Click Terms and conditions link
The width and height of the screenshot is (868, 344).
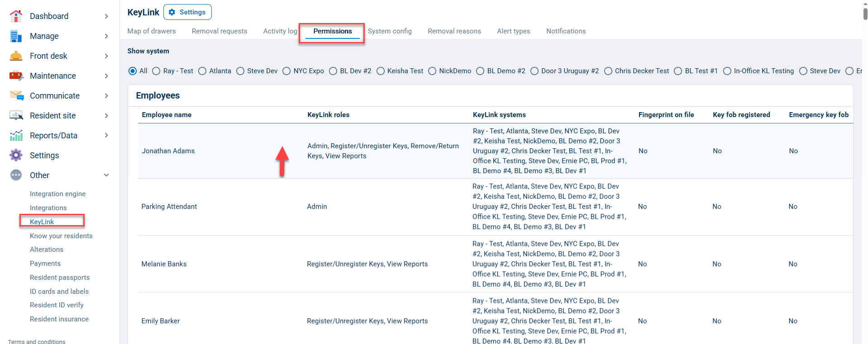click(x=37, y=342)
